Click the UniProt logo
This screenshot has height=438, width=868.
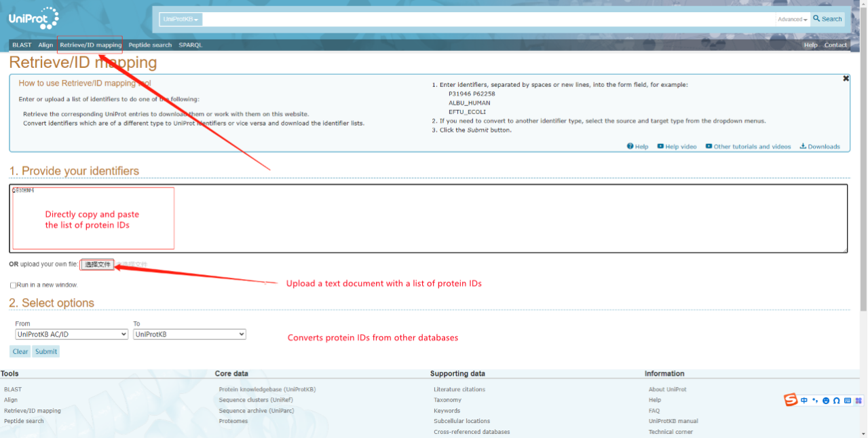coord(34,18)
